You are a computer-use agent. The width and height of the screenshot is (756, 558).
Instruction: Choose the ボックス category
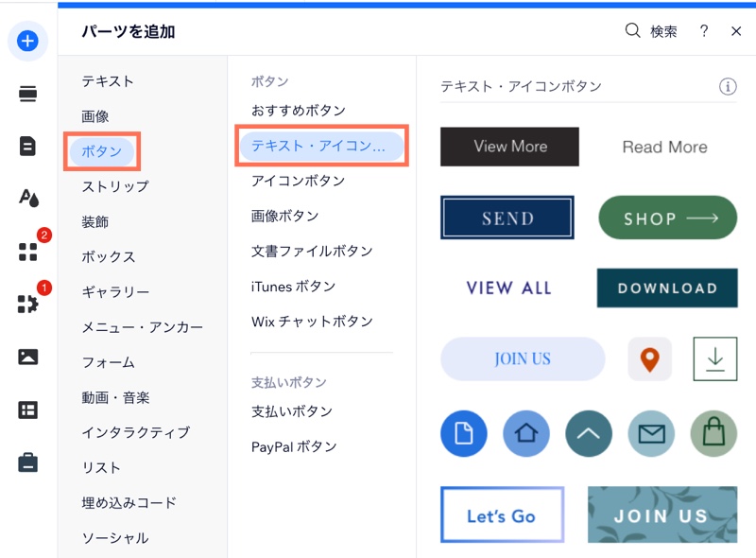(x=109, y=257)
